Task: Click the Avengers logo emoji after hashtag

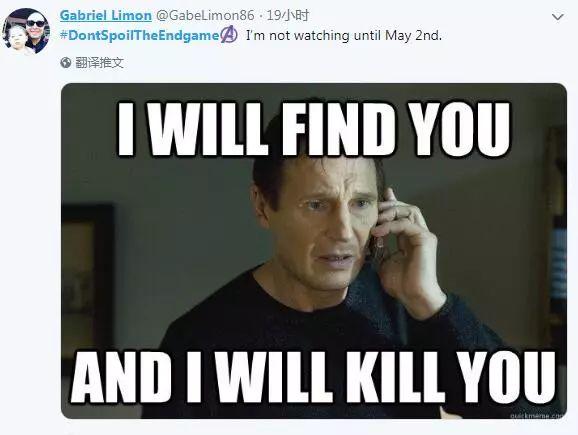Action: point(229,34)
